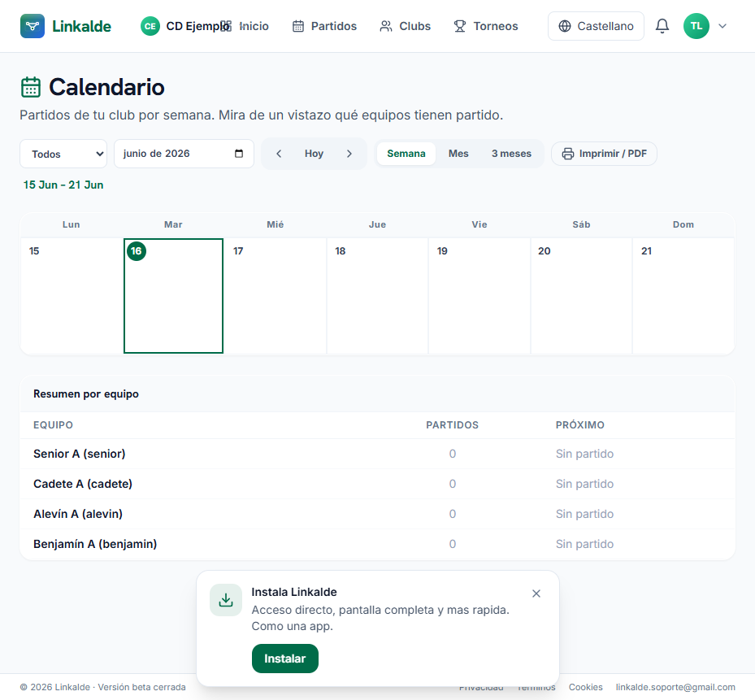The image size is (755, 700).
Task: Click the TL user avatar
Action: tap(696, 26)
